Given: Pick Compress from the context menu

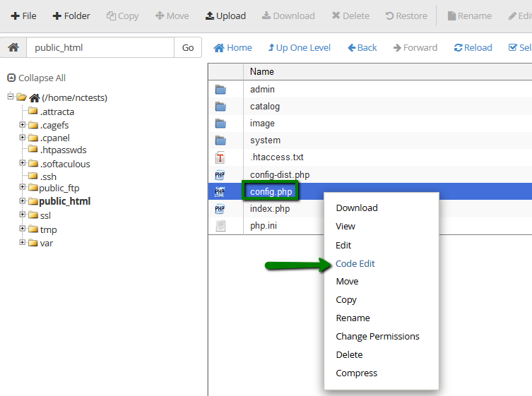Looking at the screenshot, I should coord(356,373).
